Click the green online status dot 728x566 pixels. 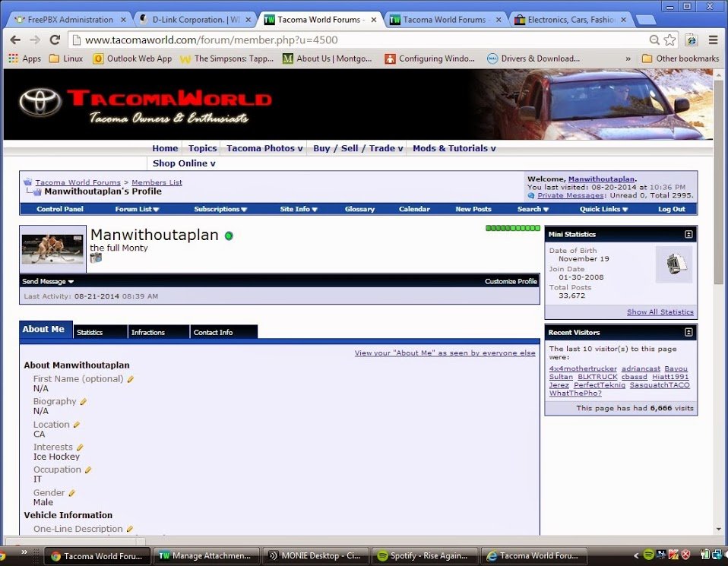pyautogui.click(x=229, y=236)
